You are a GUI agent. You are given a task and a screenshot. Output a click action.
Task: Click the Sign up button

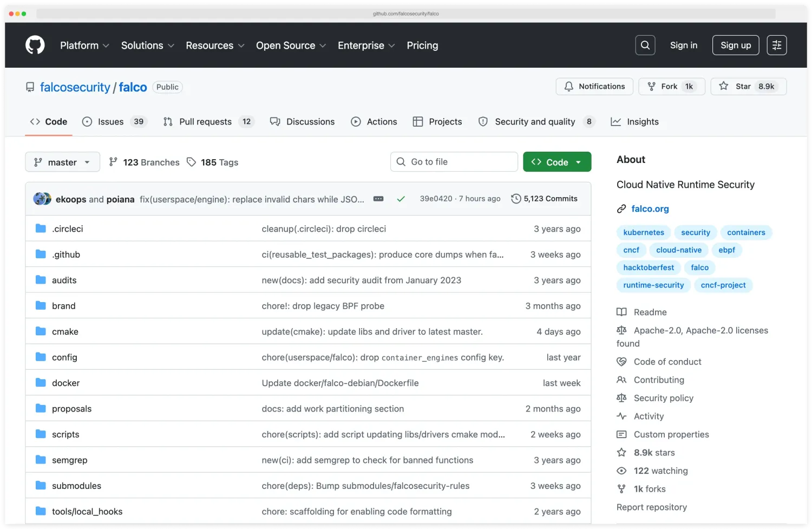point(736,45)
